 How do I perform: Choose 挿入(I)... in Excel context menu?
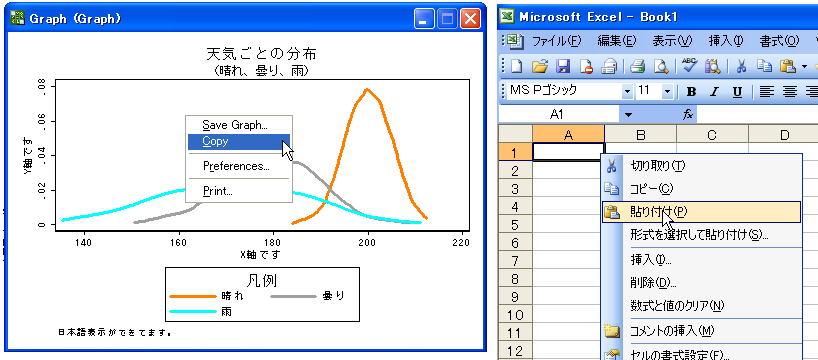pyautogui.click(x=701, y=260)
